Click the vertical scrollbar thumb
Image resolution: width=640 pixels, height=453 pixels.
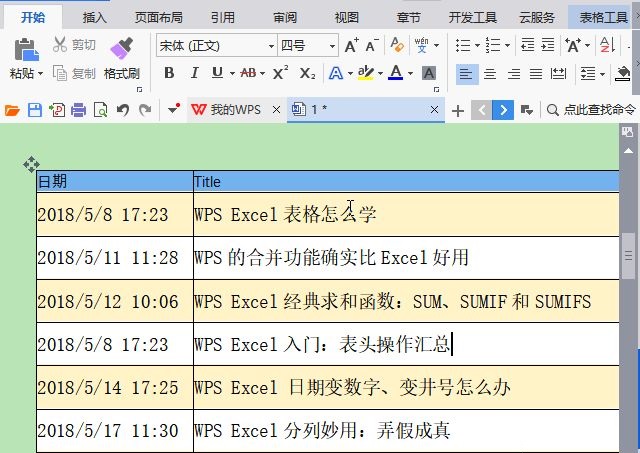tap(628, 256)
